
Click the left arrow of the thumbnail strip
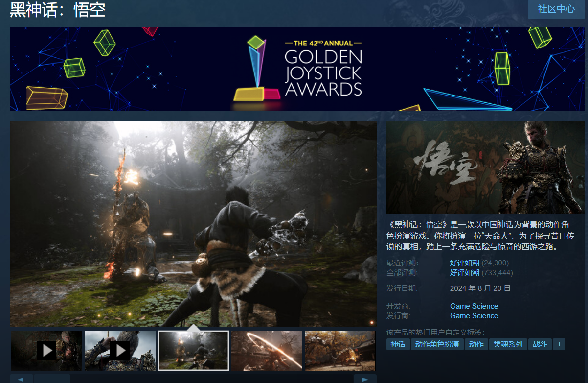22,379
